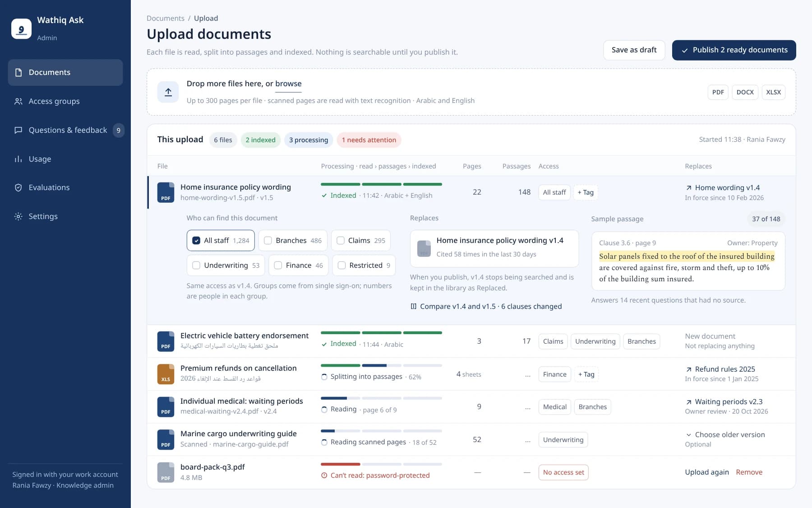The width and height of the screenshot is (812, 508).
Task: Click PDF icon of Individual medical waiting periods
Action: point(166,406)
